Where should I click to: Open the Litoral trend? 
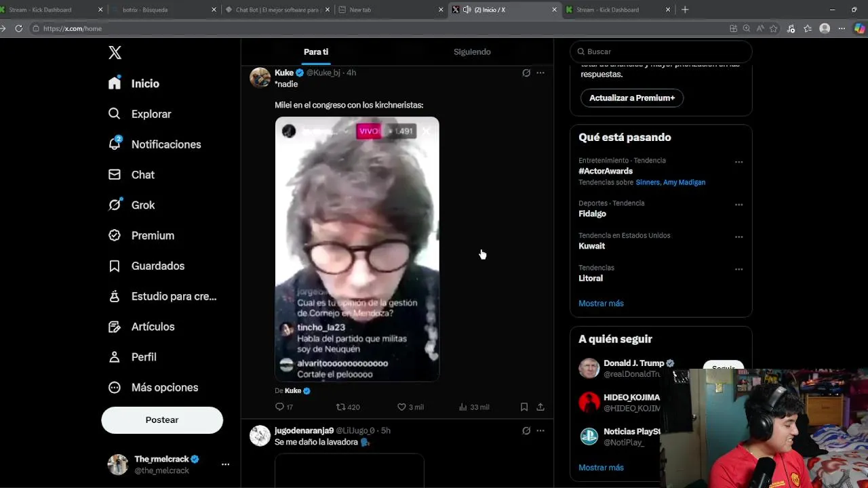pyautogui.click(x=591, y=278)
